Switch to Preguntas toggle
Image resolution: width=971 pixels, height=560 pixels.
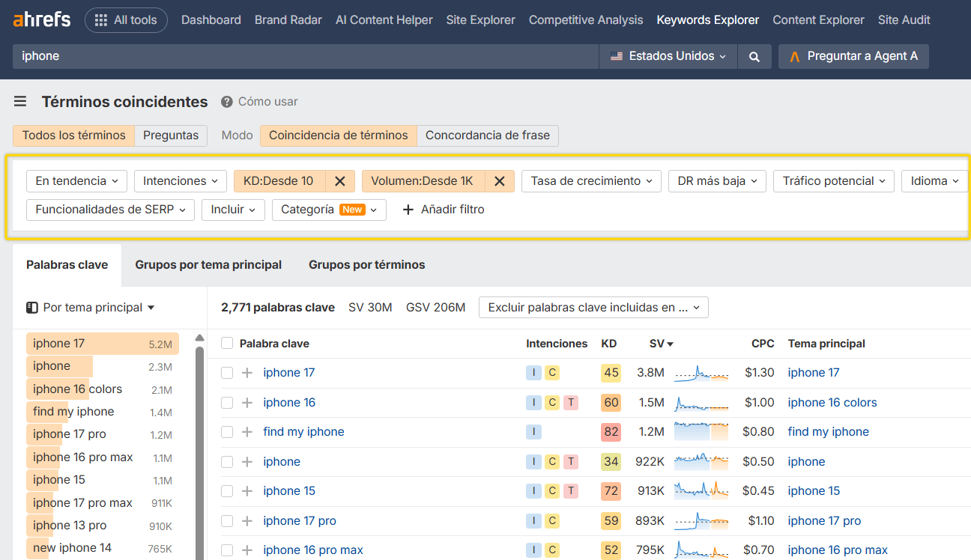click(x=171, y=136)
